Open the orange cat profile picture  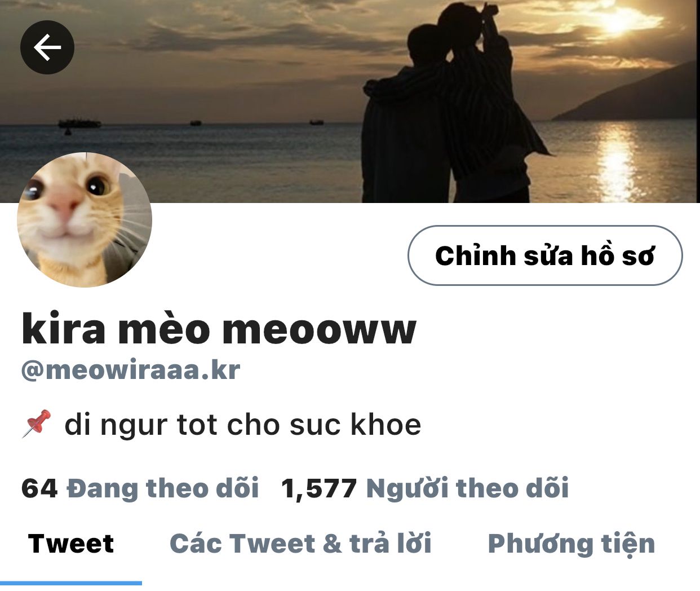(x=85, y=220)
